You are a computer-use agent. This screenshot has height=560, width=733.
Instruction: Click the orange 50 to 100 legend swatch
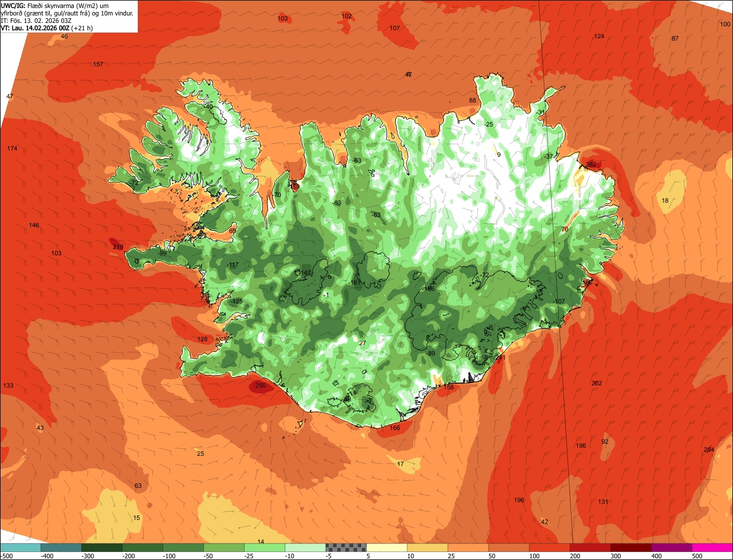[x=508, y=547]
